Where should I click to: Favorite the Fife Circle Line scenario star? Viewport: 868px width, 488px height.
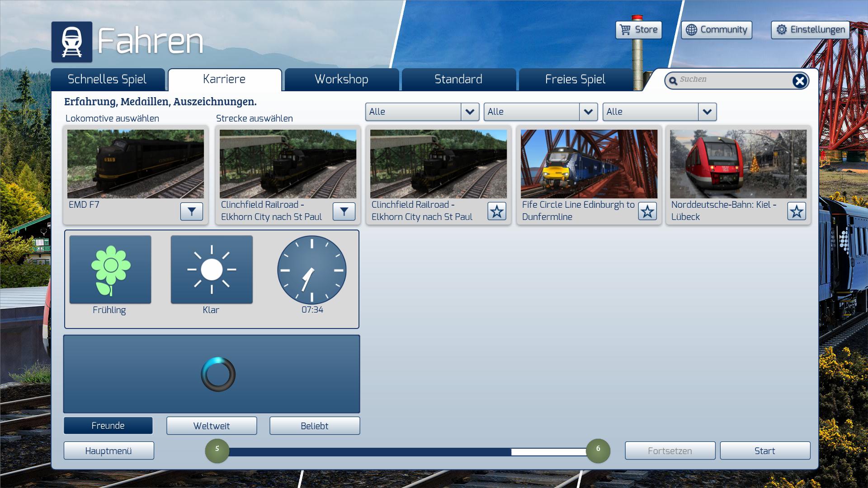point(647,211)
